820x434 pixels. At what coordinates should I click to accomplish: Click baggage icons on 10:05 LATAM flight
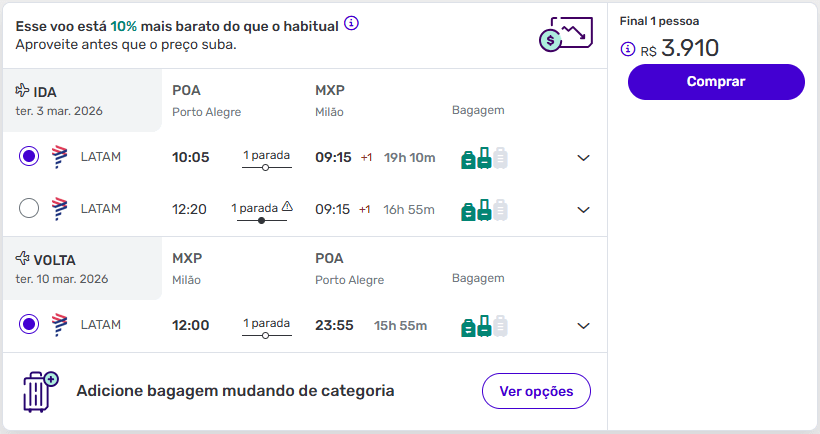coord(484,158)
